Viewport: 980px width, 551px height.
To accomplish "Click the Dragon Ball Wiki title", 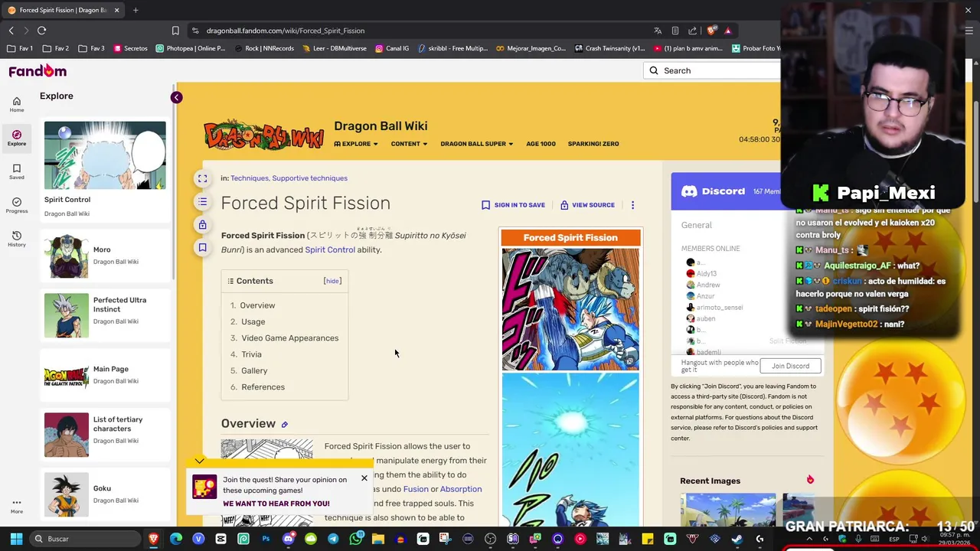I will (x=381, y=126).
